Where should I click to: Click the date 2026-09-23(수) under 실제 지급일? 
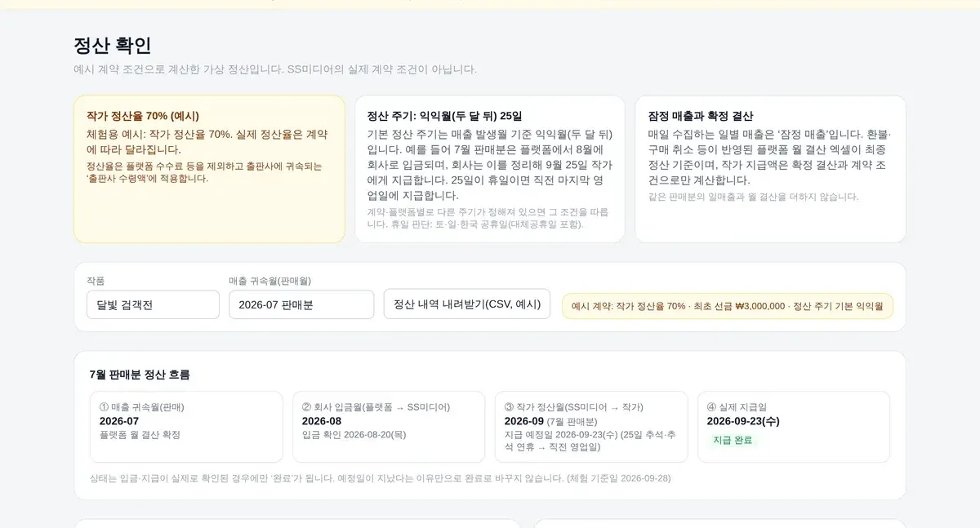coord(743,421)
